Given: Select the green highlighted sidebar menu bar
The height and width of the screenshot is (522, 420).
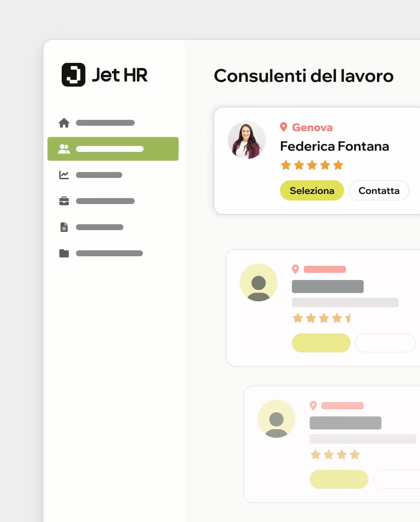Looking at the screenshot, I should click(113, 149).
